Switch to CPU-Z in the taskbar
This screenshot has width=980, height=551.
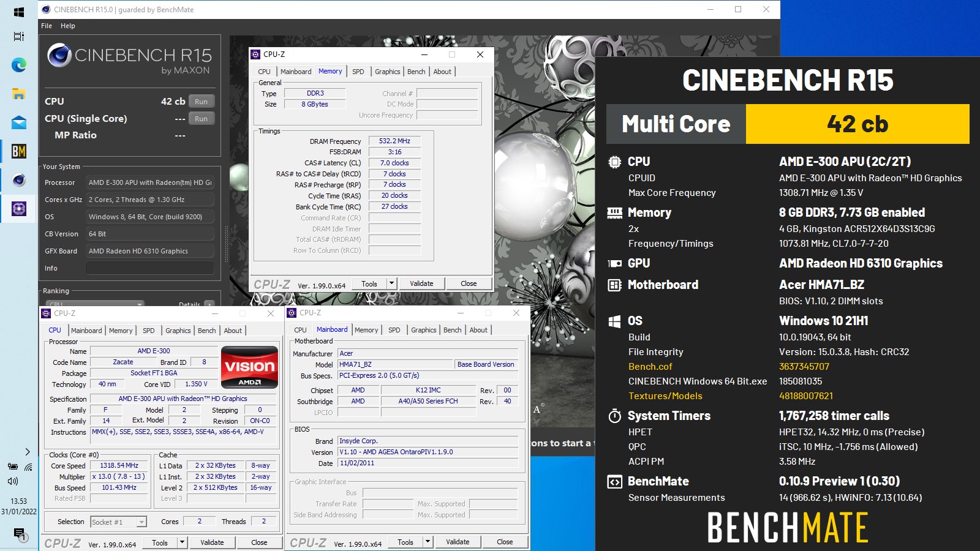click(x=18, y=209)
